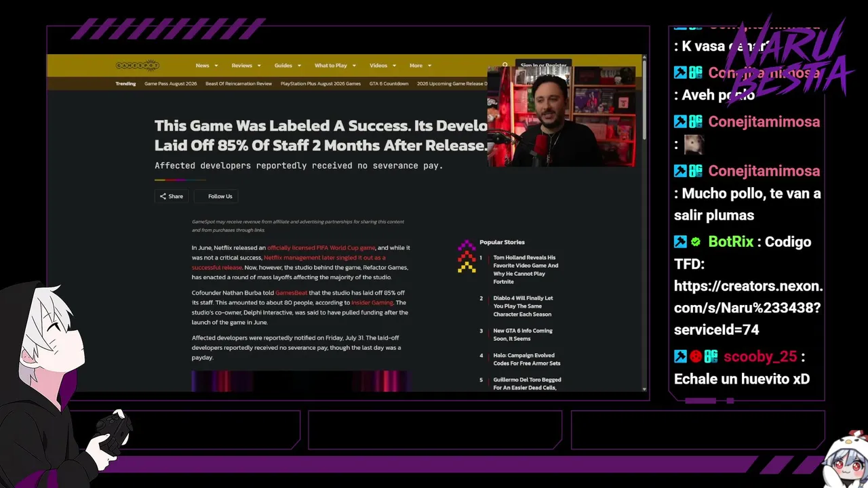Image resolution: width=868 pixels, height=488 pixels.
Task: Expand the Videos dropdown arrow
Action: 393,66
